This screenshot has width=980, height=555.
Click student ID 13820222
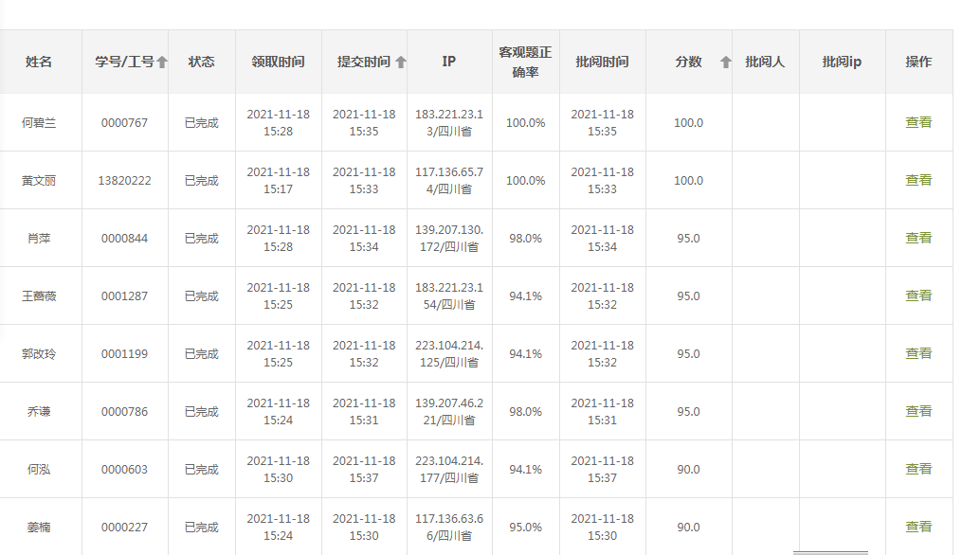coord(124,180)
